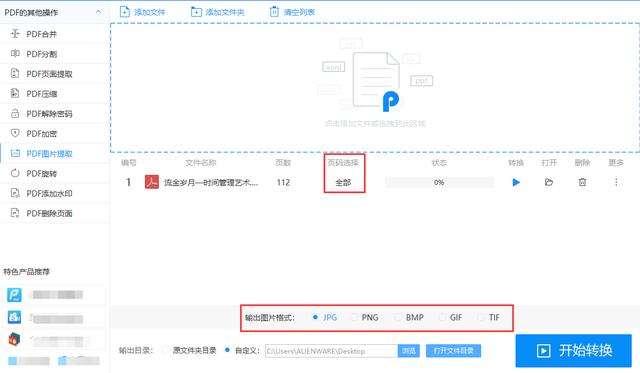Screen dimensions: 640x373
Task: Open PDF合并 in the sidebar
Action: pyautogui.click(x=55, y=34)
